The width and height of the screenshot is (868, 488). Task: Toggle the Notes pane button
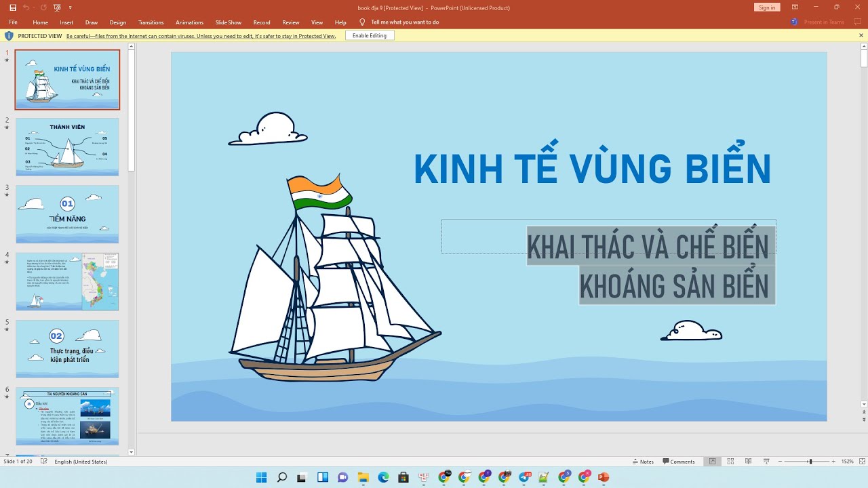point(642,462)
